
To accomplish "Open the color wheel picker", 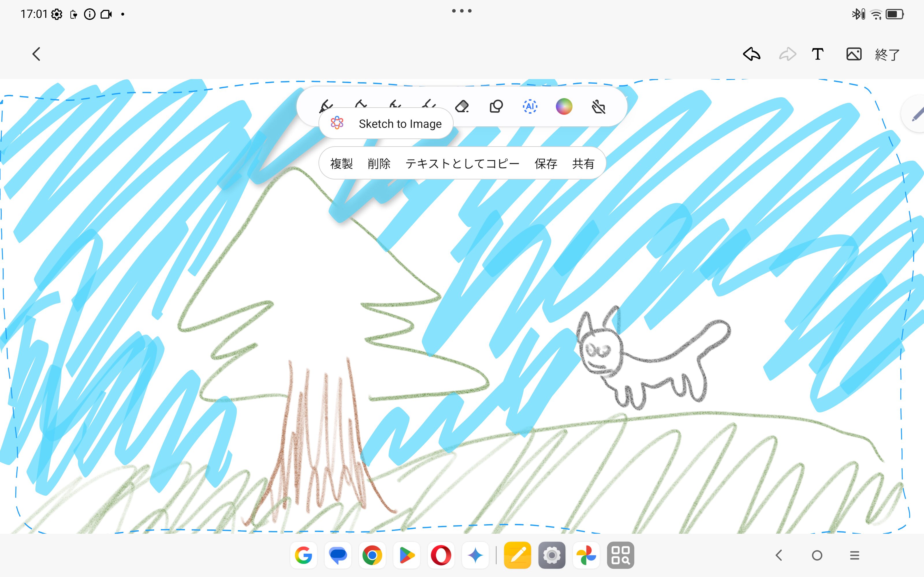I will click(x=564, y=106).
